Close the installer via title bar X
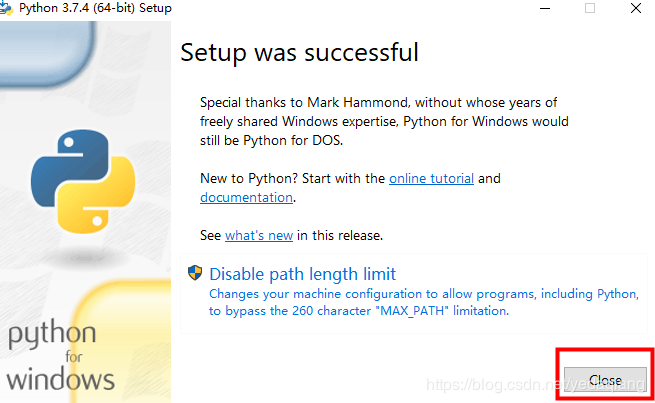This screenshot has height=403, width=655. [636, 8]
